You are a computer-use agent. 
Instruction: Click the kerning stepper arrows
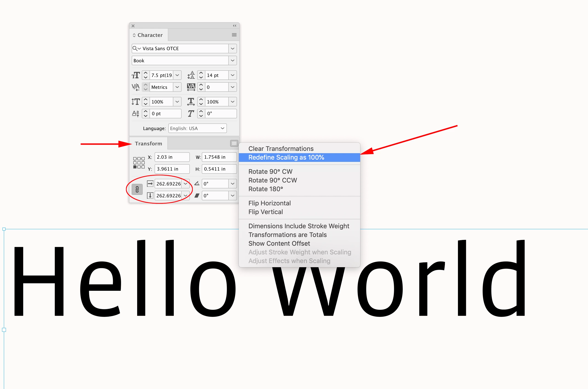pos(146,87)
